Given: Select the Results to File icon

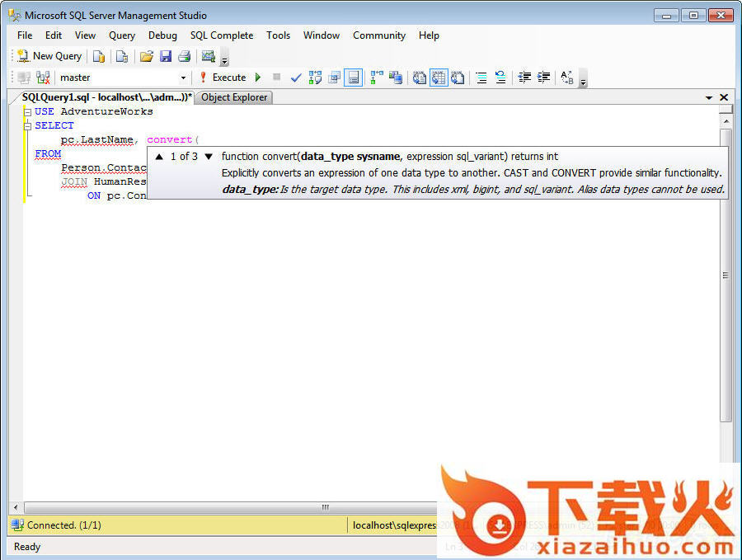Looking at the screenshot, I should pos(458,78).
